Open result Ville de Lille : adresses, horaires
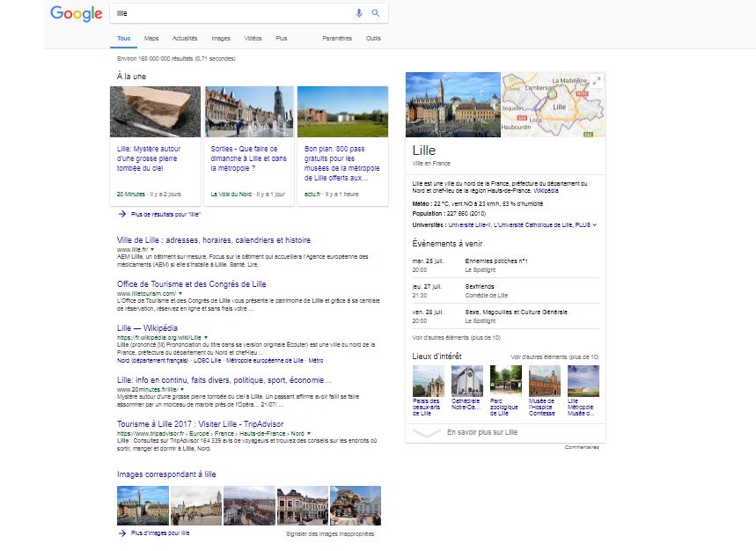The image size is (756, 551). pos(214,240)
